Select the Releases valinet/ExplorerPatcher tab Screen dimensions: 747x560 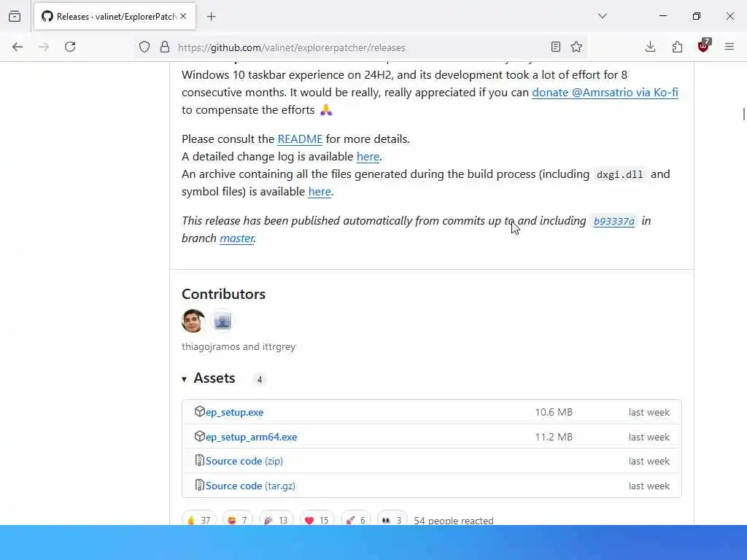pyautogui.click(x=115, y=16)
